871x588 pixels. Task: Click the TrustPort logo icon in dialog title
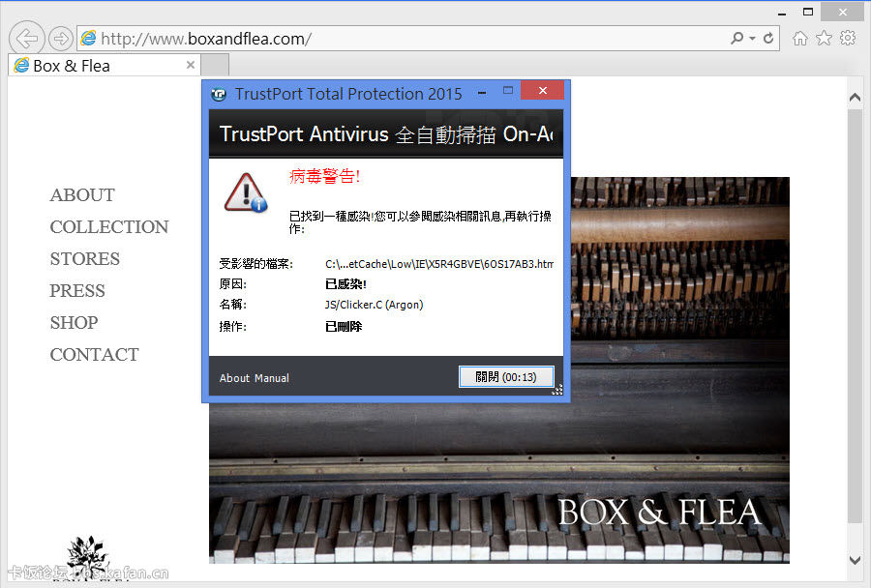(220, 94)
